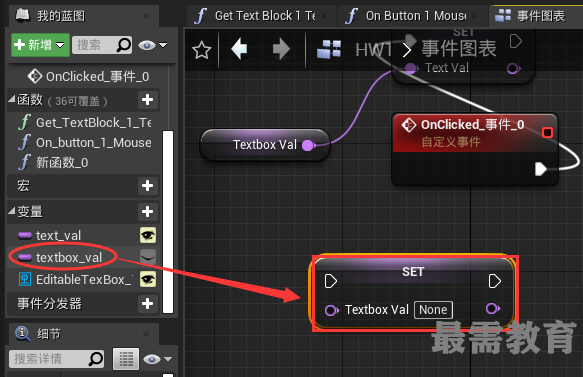This screenshot has width=583, height=377.
Task: Click the 事件分发器 section header
Action: [x=49, y=304]
